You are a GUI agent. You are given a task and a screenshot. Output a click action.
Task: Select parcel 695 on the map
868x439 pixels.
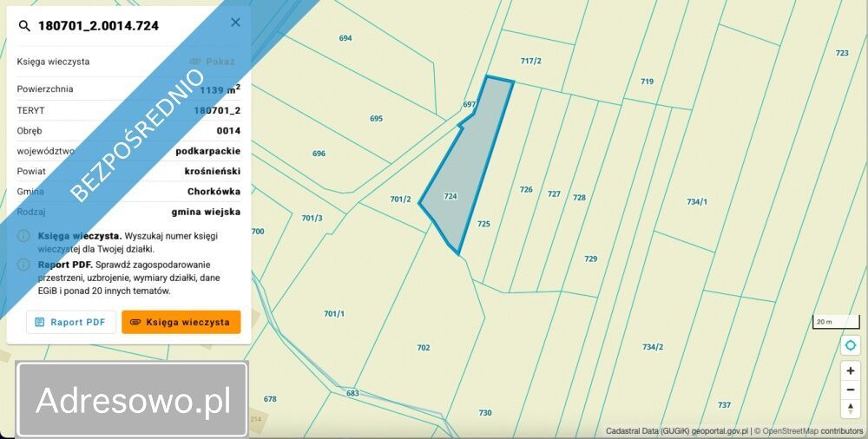(x=376, y=119)
